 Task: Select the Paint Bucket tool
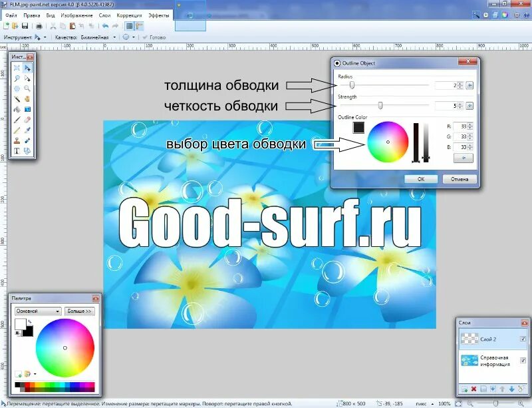17,109
